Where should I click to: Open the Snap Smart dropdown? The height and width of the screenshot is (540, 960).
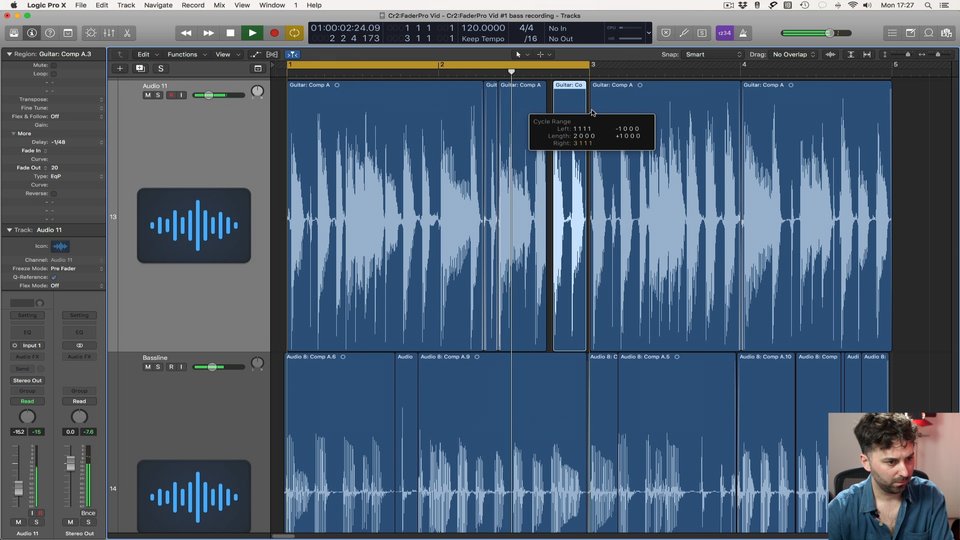pyautogui.click(x=713, y=54)
